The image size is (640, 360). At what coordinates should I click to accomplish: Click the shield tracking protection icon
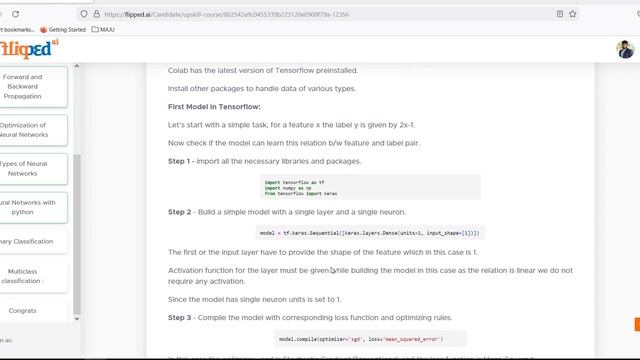84,14
